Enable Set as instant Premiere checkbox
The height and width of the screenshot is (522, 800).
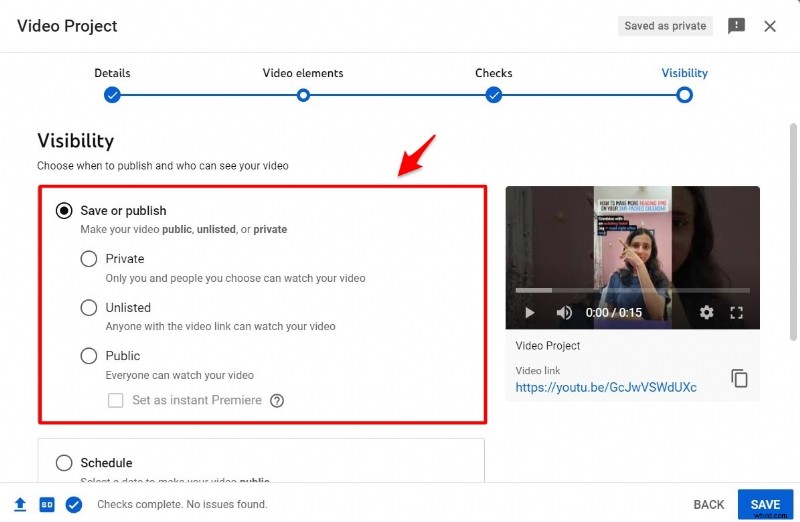pyautogui.click(x=115, y=400)
